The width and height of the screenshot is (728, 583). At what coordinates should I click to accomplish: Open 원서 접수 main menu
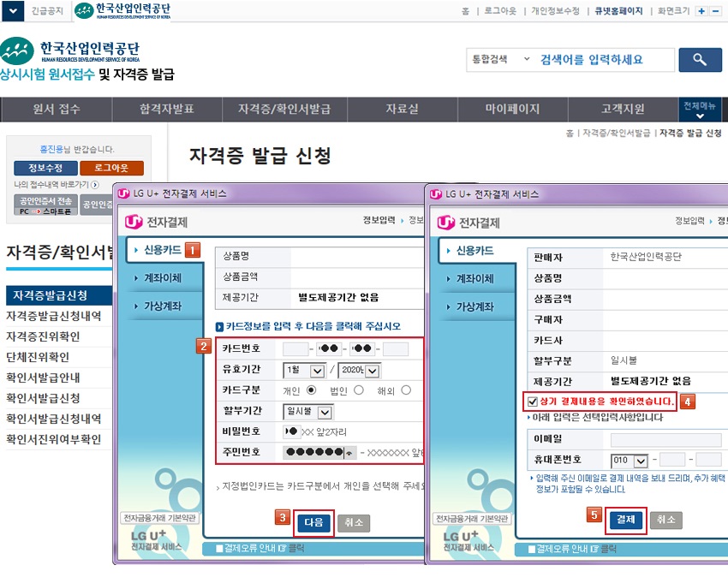57,109
